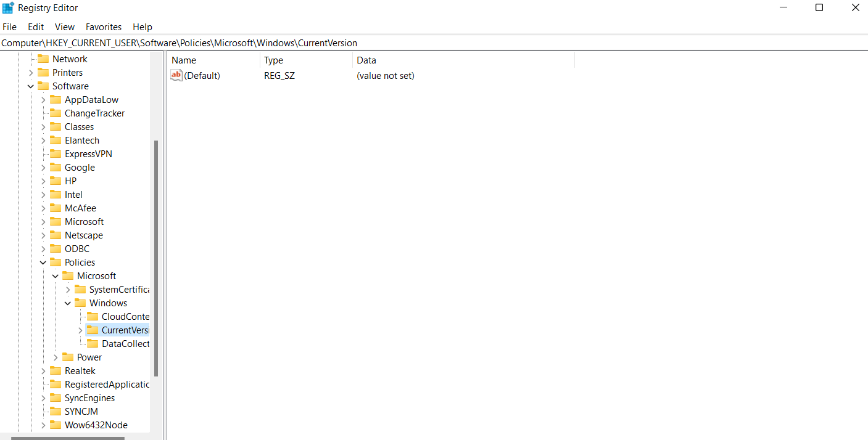Click the folder icon next to Google
Image resolution: width=868 pixels, height=440 pixels.
55,167
